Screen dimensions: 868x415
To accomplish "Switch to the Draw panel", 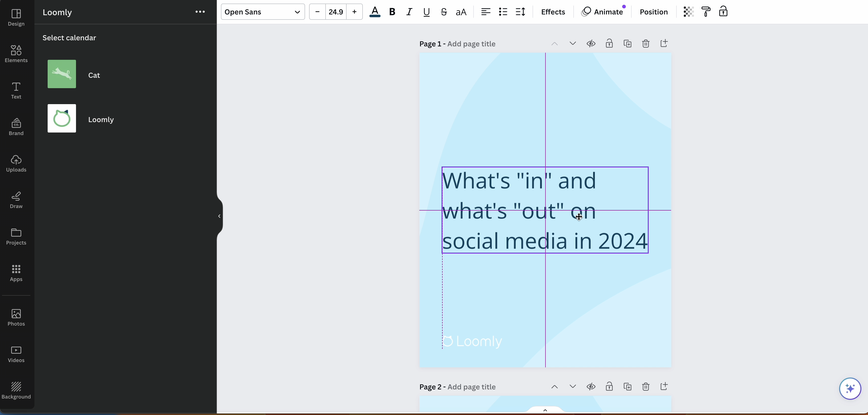I will point(16,200).
